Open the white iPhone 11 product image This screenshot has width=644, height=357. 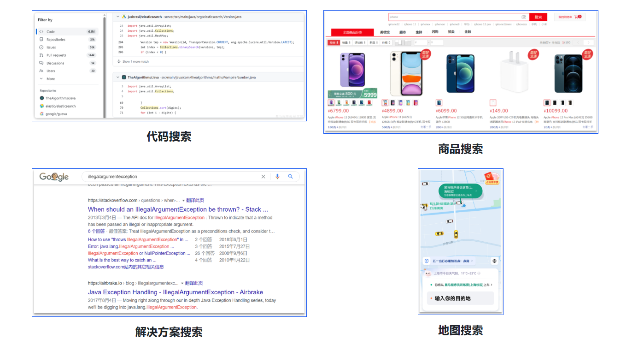click(x=406, y=73)
